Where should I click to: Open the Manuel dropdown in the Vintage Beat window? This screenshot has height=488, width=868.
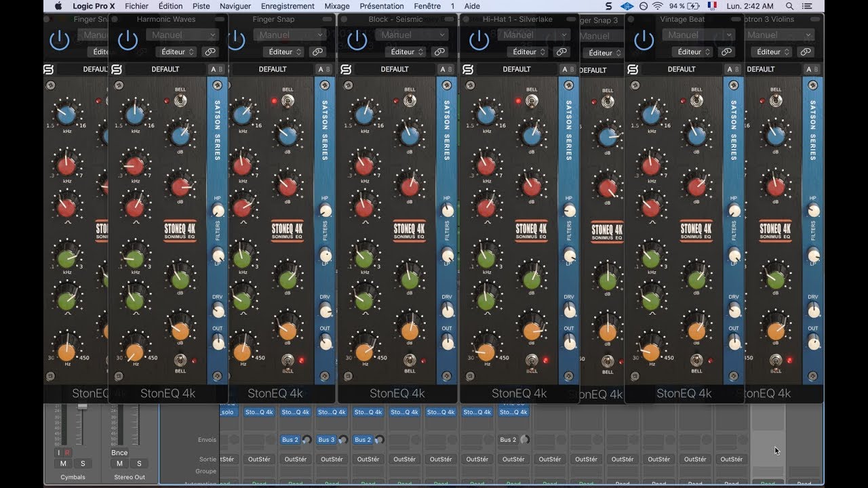(x=699, y=35)
